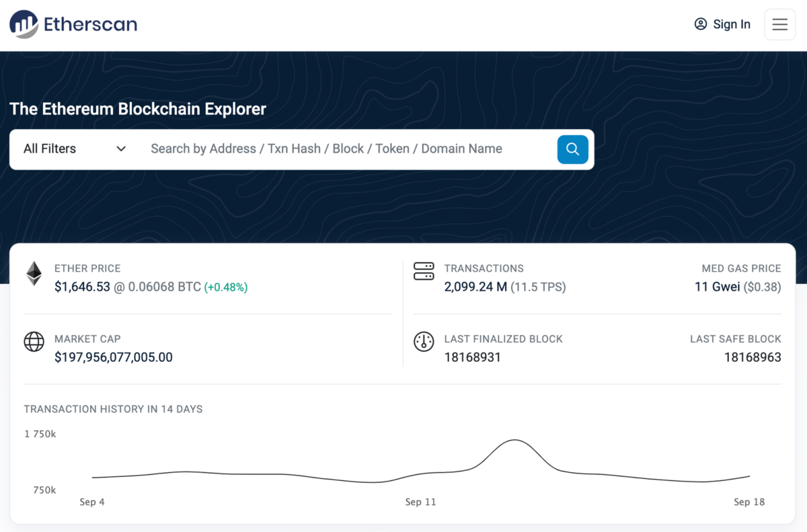
Task: Click the Last Safe Block number 18168963
Action: click(x=753, y=357)
